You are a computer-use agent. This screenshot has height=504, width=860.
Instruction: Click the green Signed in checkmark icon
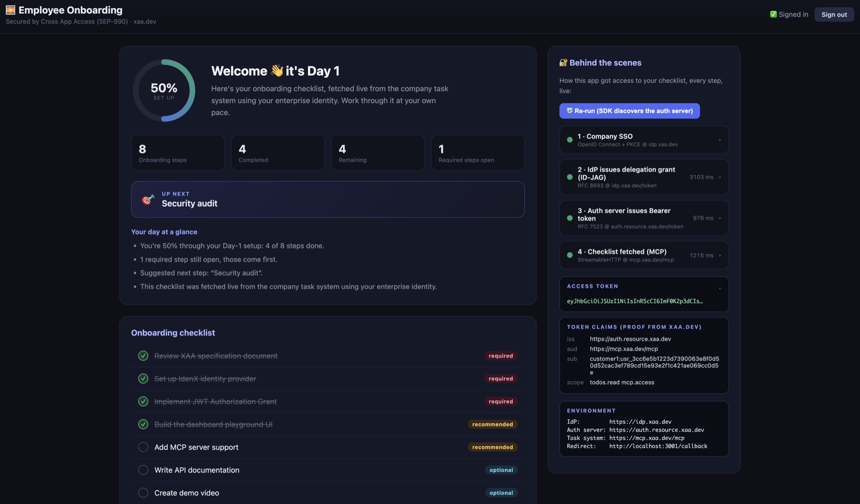point(773,14)
